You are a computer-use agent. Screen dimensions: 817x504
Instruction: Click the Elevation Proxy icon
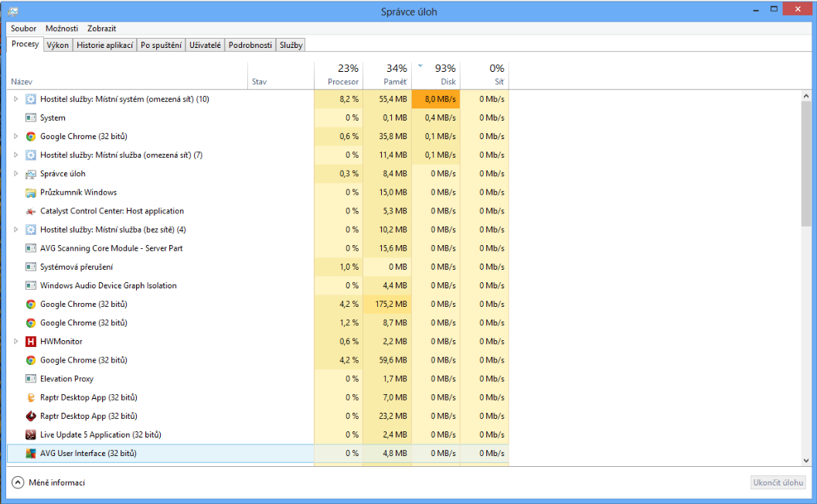tap(31, 379)
